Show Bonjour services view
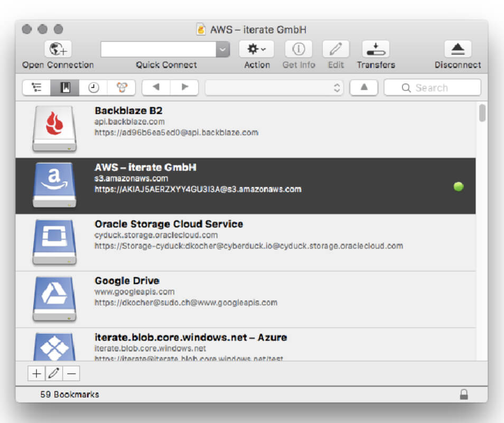The image size is (504, 423). (122, 87)
